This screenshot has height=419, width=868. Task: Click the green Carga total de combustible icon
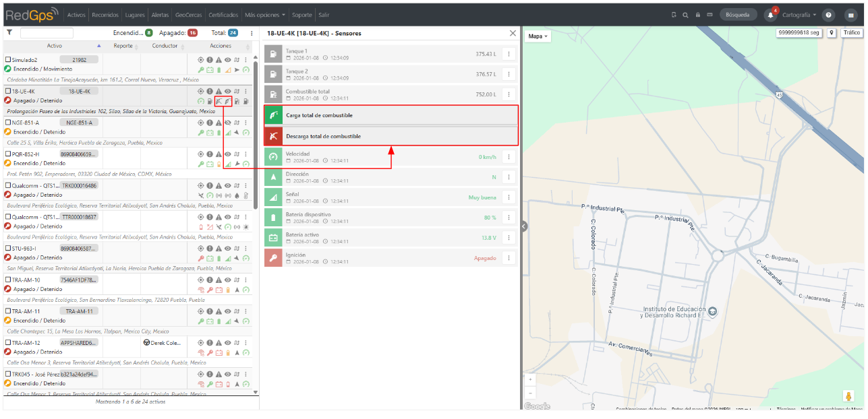coord(273,115)
